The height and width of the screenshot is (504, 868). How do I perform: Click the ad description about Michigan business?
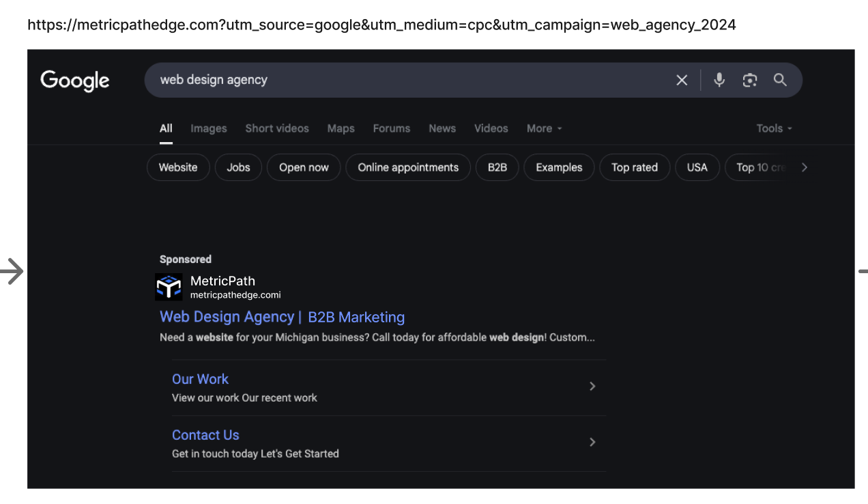(x=377, y=337)
